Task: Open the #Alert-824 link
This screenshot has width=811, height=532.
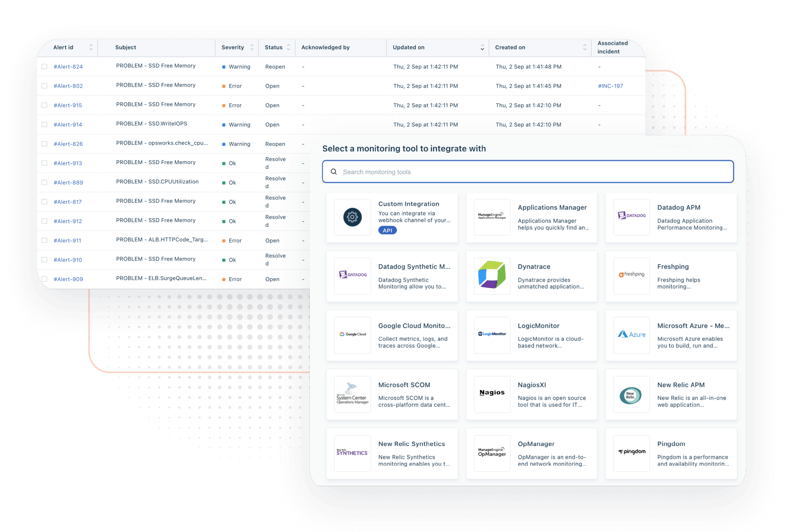Action: (x=68, y=67)
